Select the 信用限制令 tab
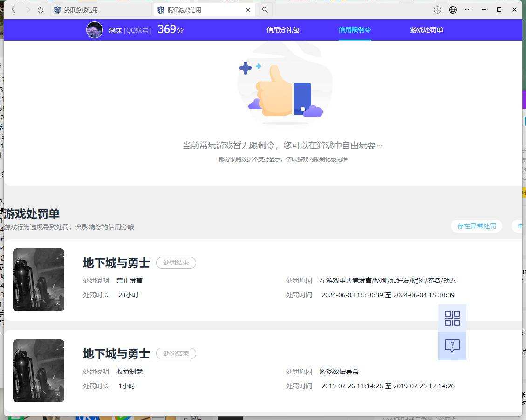This screenshot has height=420, width=526. pyautogui.click(x=355, y=30)
